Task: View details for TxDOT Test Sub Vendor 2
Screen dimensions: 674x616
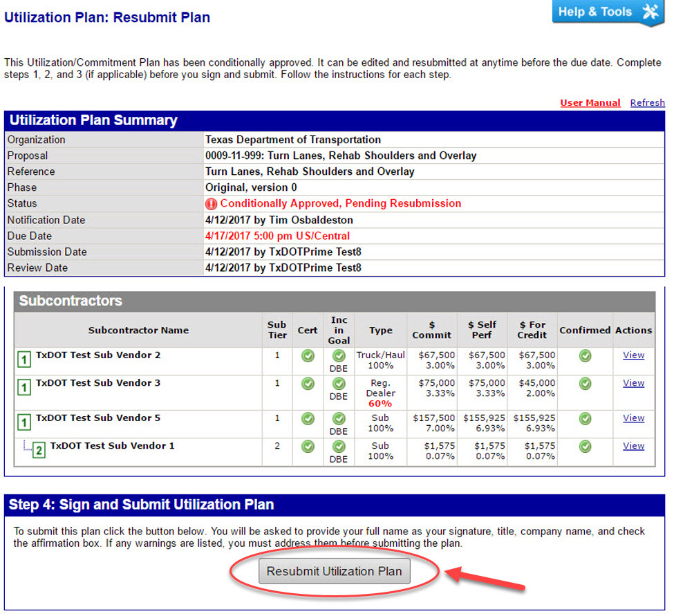Action: pyautogui.click(x=634, y=355)
